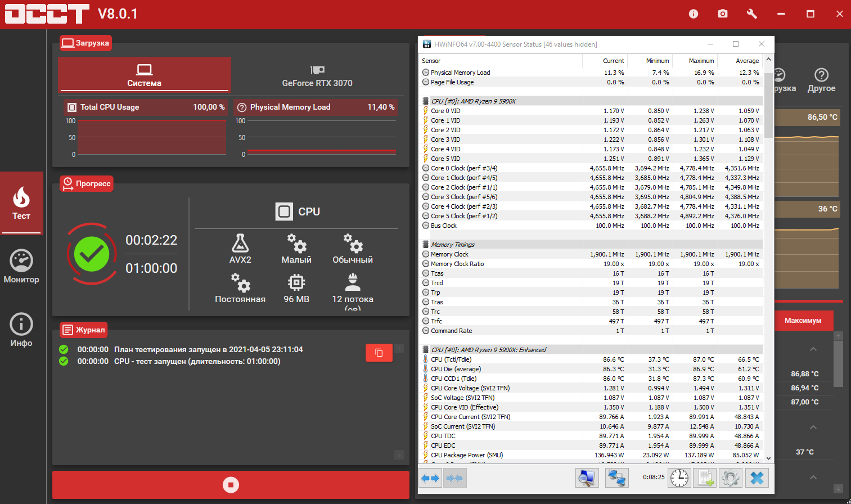Click the 'План тестирования запущен' log entry

coord(209,349)
